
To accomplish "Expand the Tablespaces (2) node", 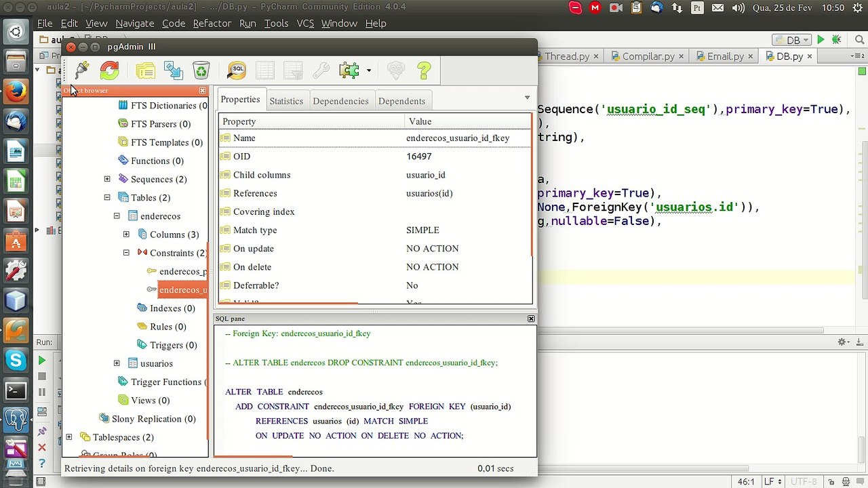I will [x=69, y=437].
